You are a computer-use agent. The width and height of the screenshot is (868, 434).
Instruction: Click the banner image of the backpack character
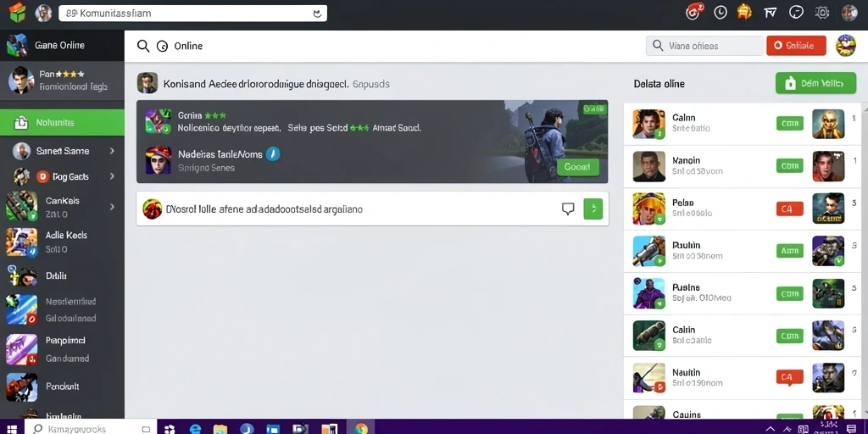[x=543, y=142]
